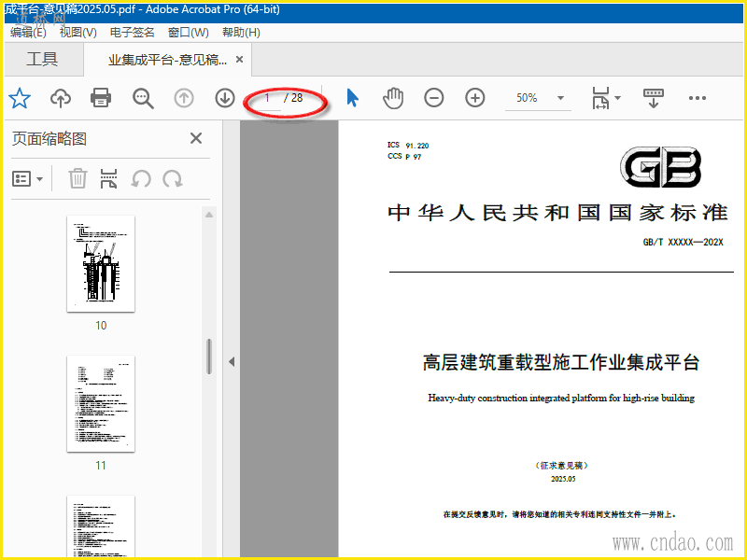Switch to the 工具 tab

[42, 59]
